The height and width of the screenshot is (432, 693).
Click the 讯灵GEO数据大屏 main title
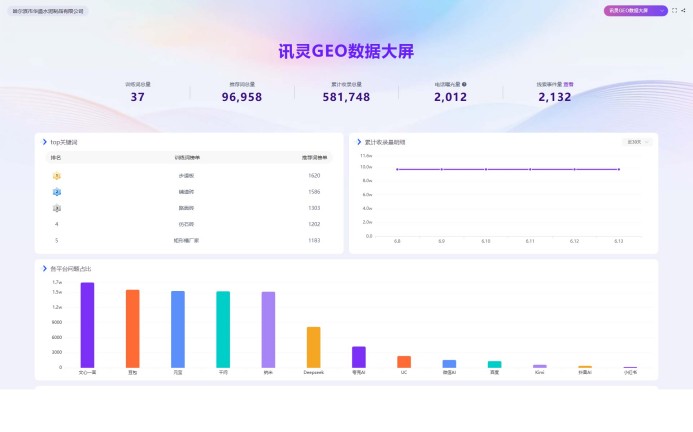(x=346, y=51)
